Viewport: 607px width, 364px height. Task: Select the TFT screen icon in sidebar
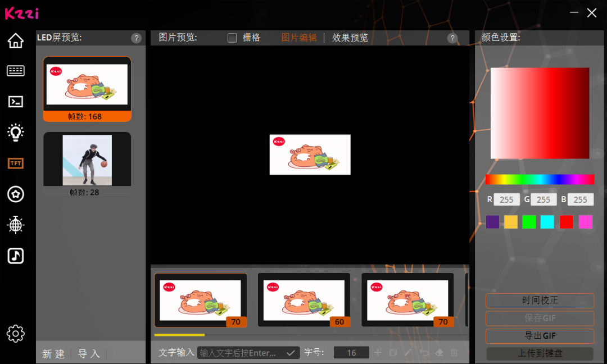(x=16, y=163)
